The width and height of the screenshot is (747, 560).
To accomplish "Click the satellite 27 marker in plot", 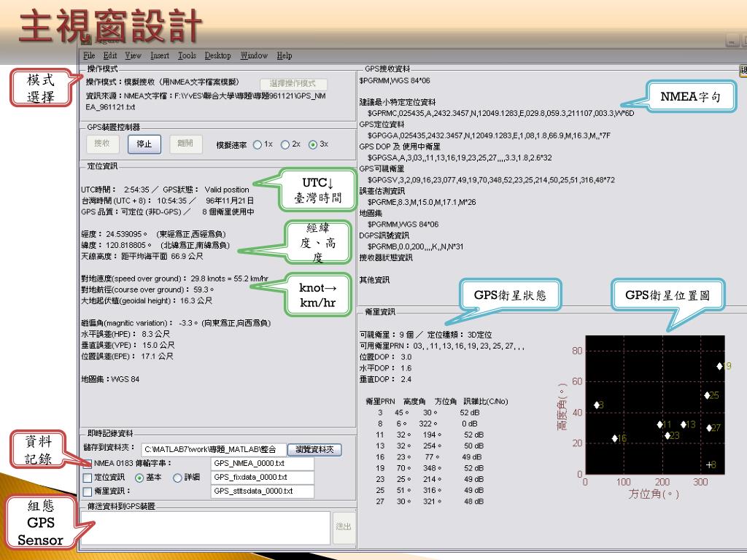I will pos(709,428).
